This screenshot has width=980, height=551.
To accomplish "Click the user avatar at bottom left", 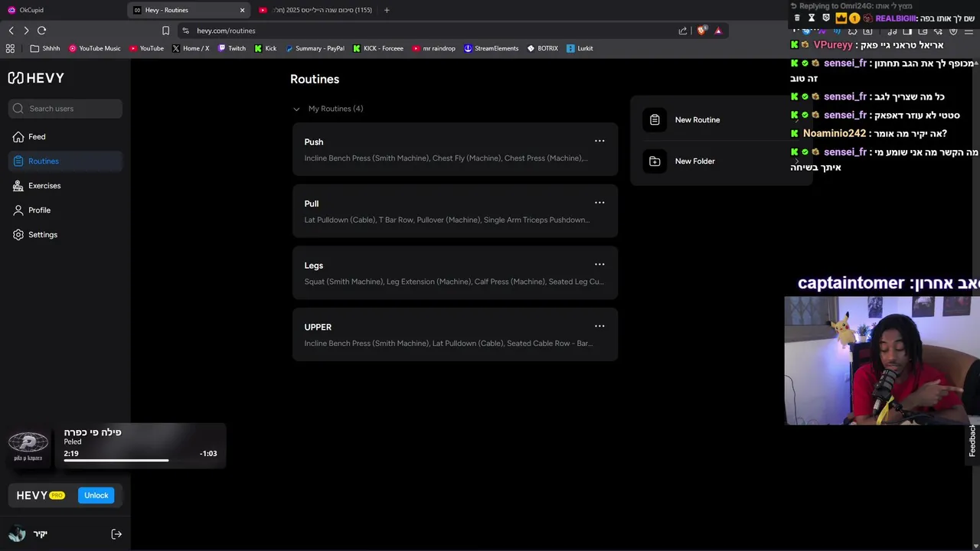I will [x=17, y=534].
